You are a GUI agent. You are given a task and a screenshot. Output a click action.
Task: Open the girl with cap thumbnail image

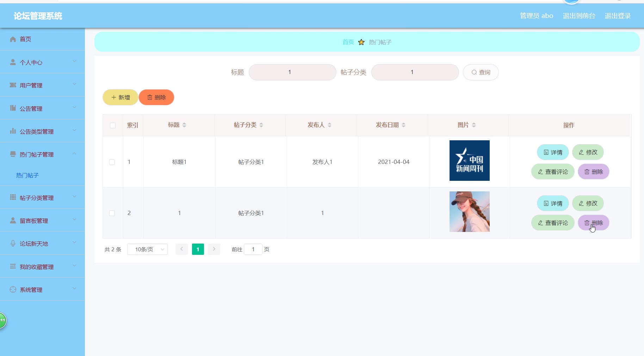coord(470,211)
